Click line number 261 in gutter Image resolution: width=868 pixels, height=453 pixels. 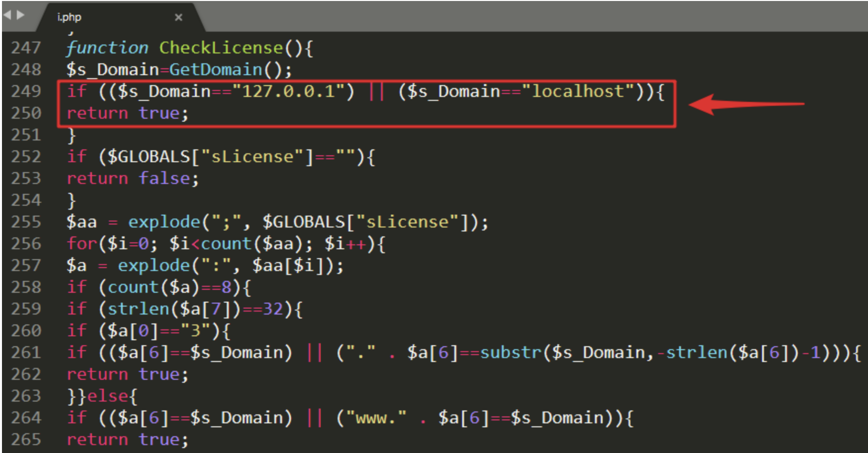[26, 353]
